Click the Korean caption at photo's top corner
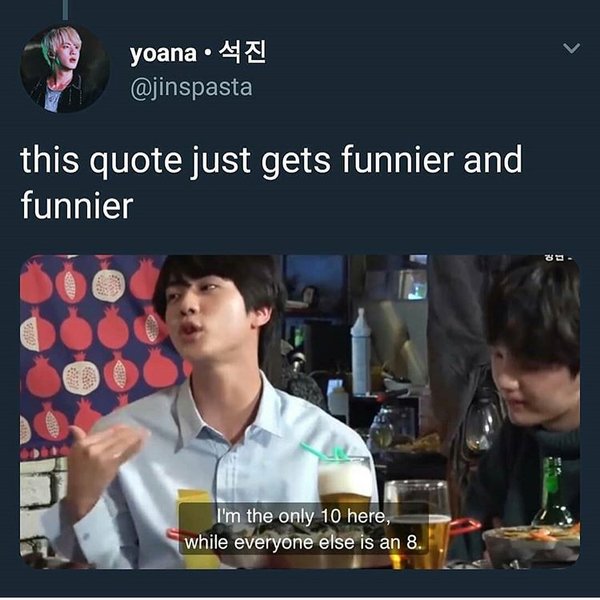Screen dimensions: 600x600 pos(558,258)
